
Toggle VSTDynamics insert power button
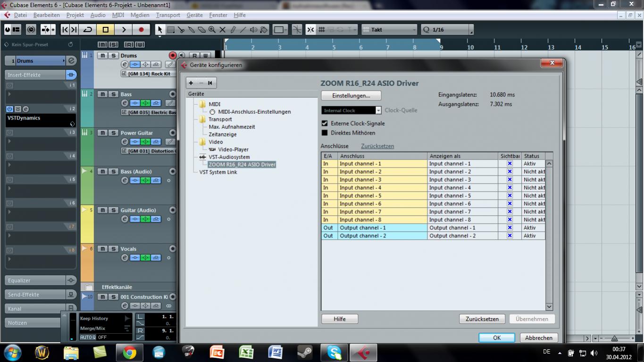(x=9, y=109)
